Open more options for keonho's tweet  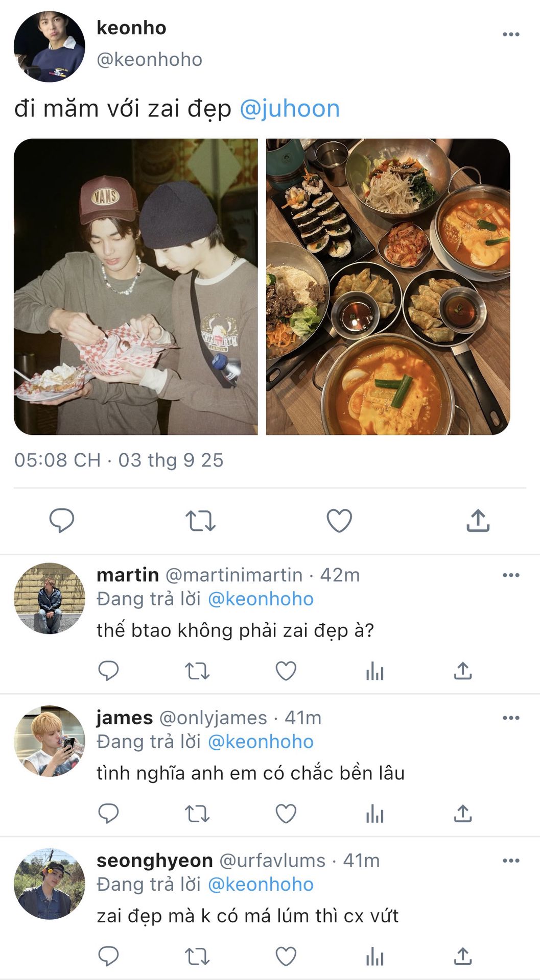click(x=511, y=35)
